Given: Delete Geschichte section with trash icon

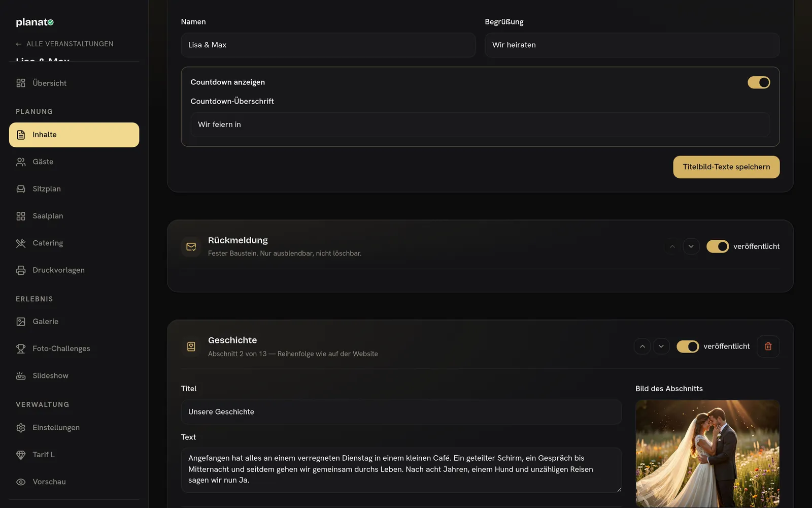Looking at the screenshot, I should (768, 346).
